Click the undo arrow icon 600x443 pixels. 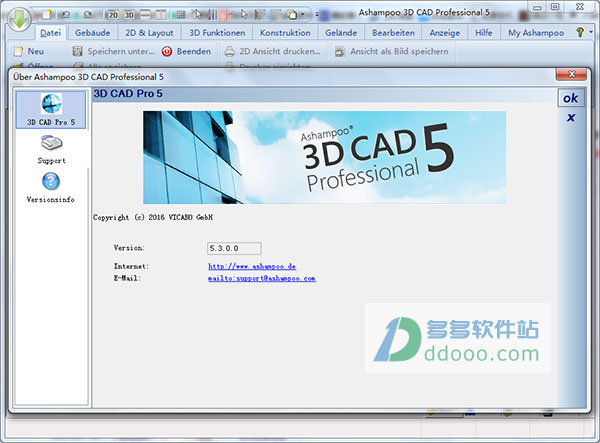pos(66,15)
